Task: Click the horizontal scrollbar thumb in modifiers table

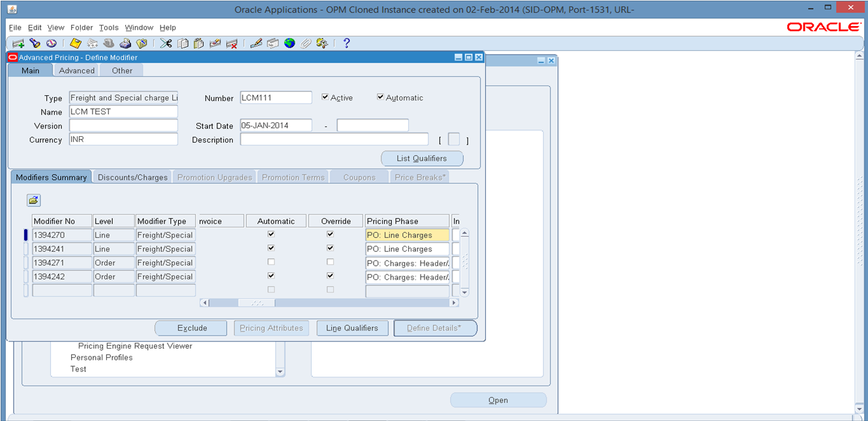Action: (256, 302)
